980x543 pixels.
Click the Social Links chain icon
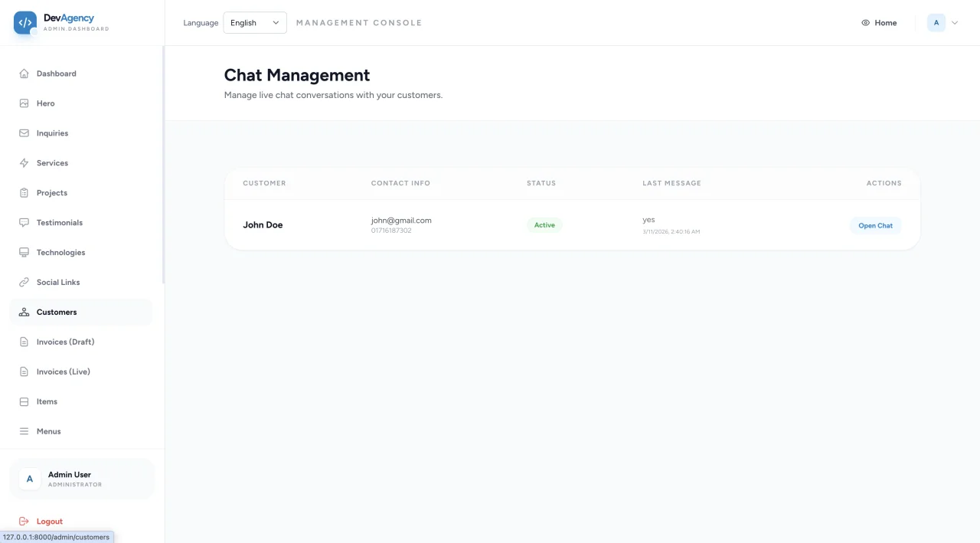(24, 283)
